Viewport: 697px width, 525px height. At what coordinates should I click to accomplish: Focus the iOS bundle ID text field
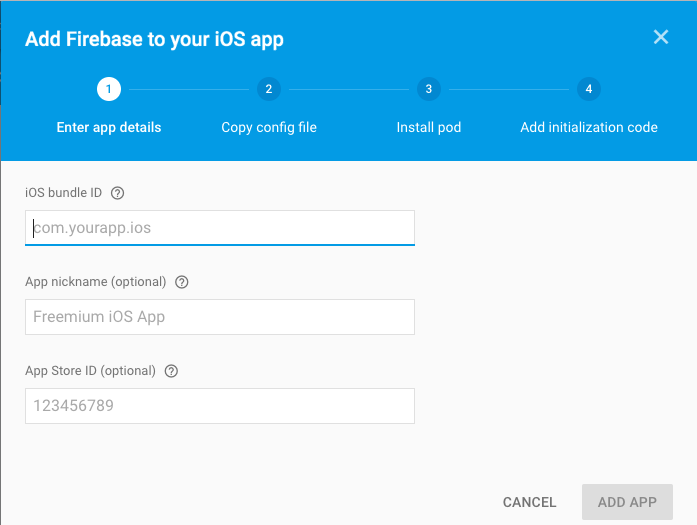click(x=220, y=228)
